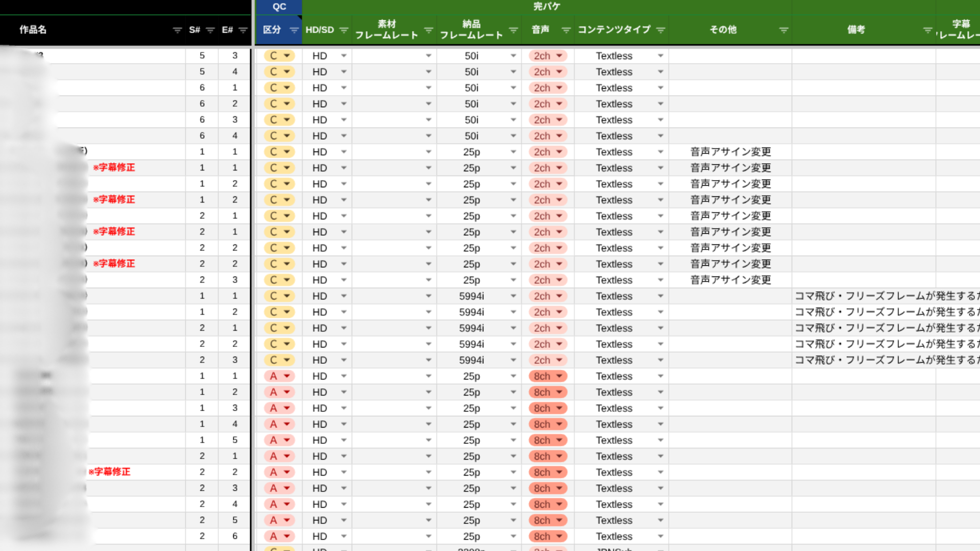This screenshot has width=980, height=551.
Task: Open filter for その他 column
Action: 783,30
